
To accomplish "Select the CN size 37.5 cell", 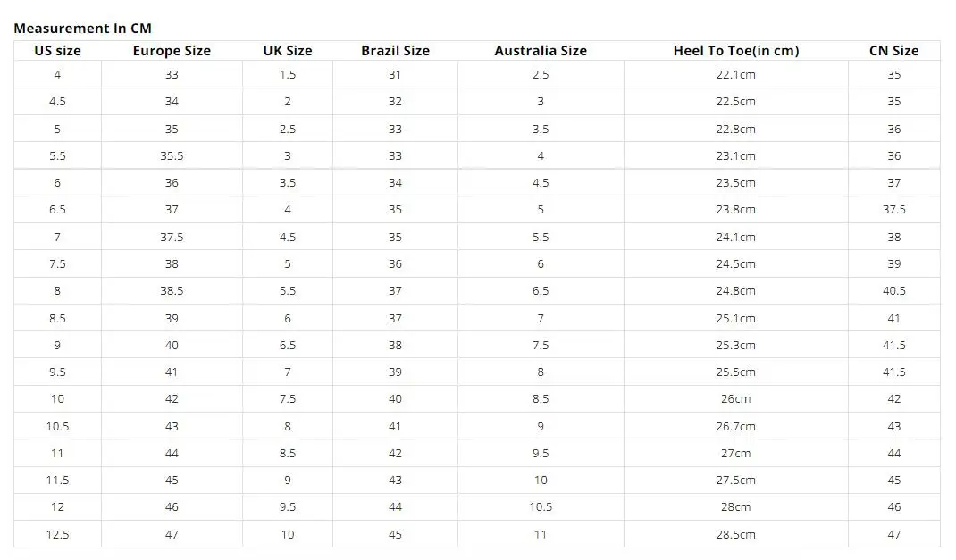I will (x=893, y=210).
